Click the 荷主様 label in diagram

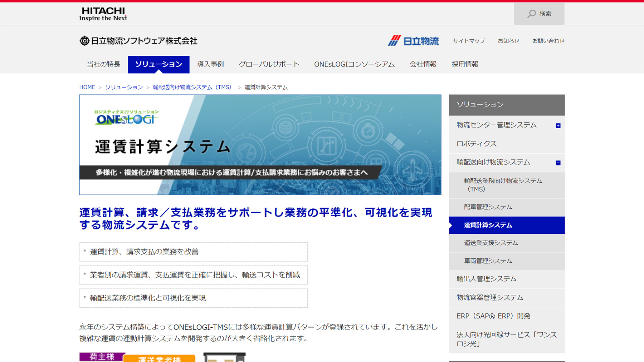102,357
